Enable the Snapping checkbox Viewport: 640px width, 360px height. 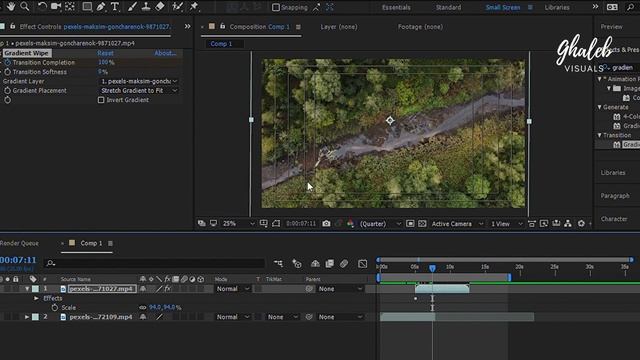pos(276,7)
